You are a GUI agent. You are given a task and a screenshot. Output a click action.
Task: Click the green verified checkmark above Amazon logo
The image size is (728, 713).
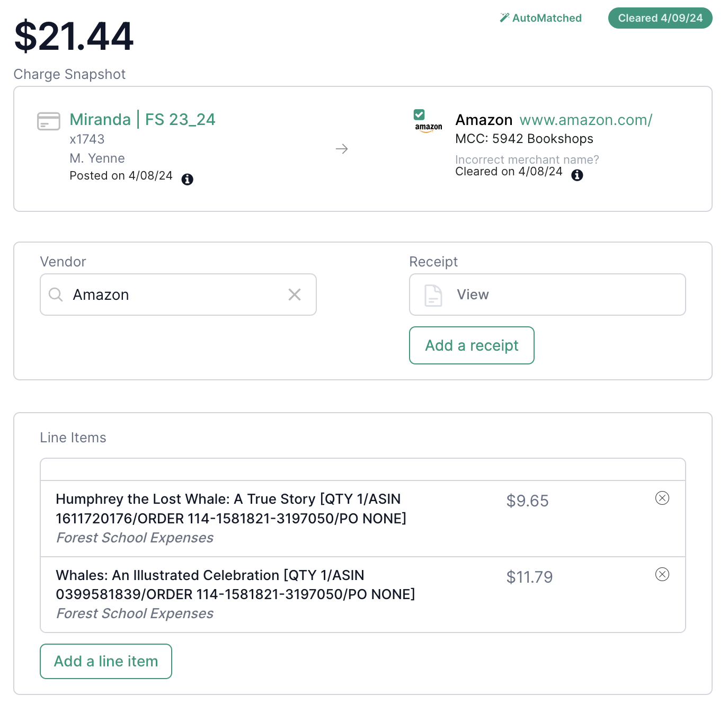coord(419,114)
